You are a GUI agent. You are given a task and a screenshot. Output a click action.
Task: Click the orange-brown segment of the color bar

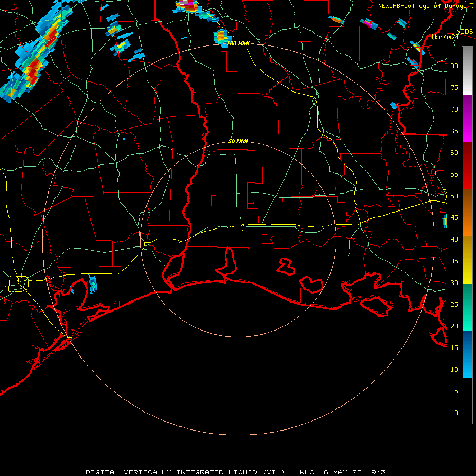coord(467,213)
